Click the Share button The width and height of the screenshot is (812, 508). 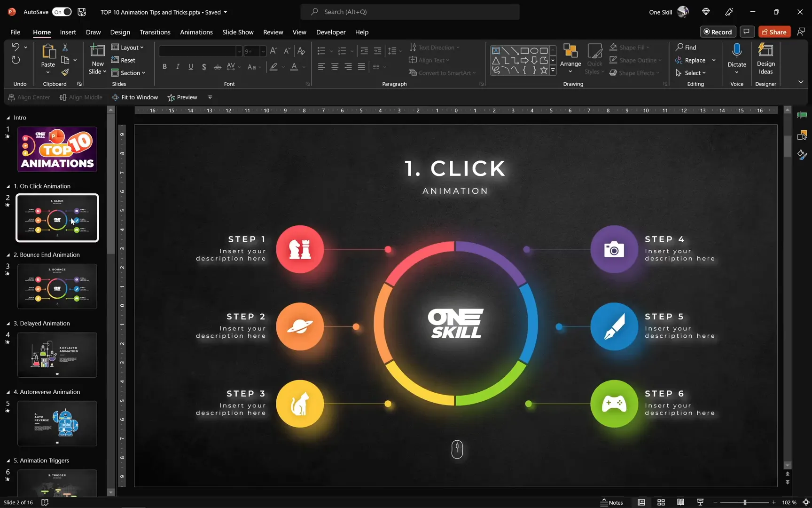tap(774, 32)
